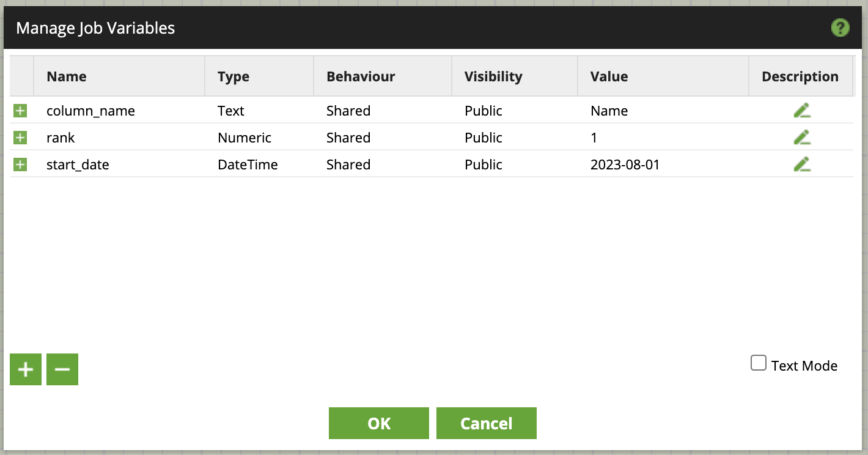Change Shared behaviour for rank row
The height and width of the screenshot is (455, 868).
(383, 138)
